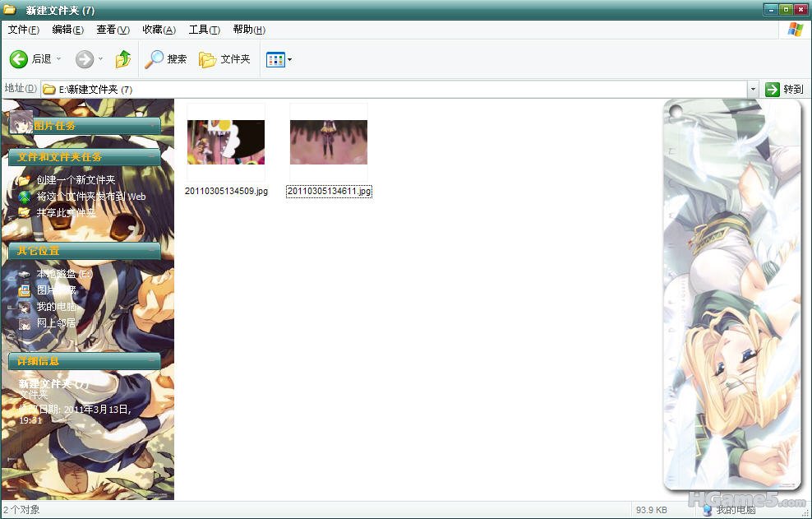Click the Up one level folder icon
Viewport: 812px width, 519px height.
[123, 59]
